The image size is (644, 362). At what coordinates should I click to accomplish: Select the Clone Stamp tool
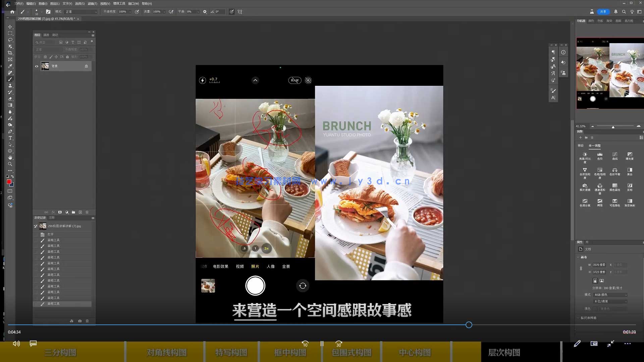[10, 86]
